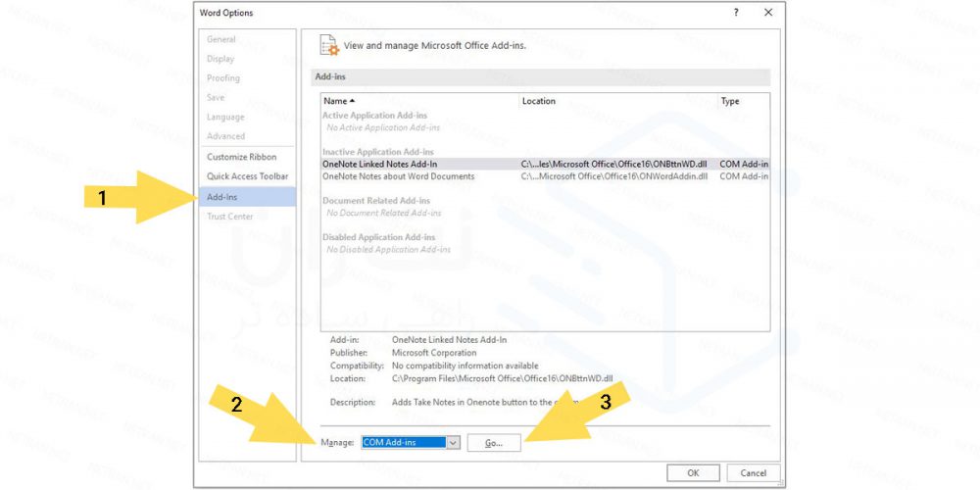Open the General options category

(x=221, y=39)
